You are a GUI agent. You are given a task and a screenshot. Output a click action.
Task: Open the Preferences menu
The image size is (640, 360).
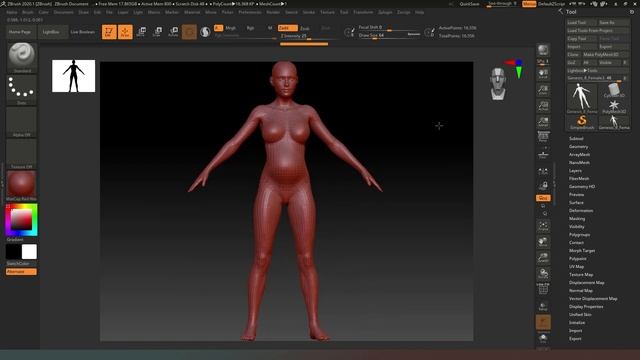tap(250, 12)
